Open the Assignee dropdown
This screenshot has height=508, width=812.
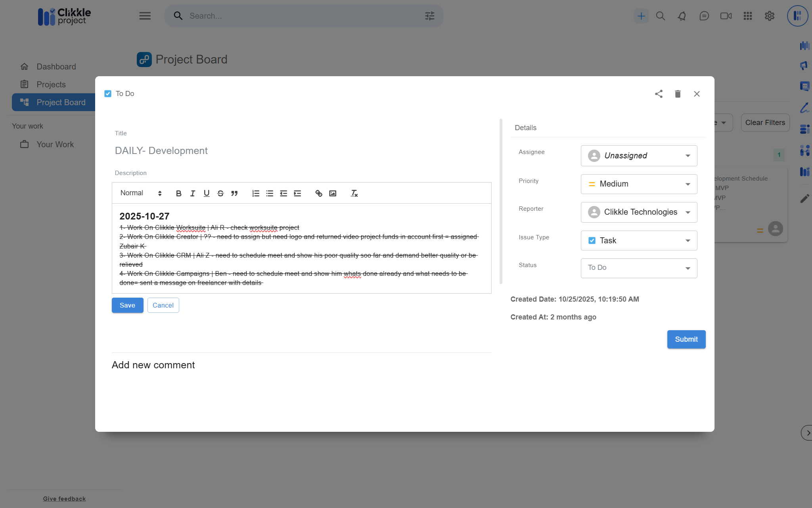point(639,156)
